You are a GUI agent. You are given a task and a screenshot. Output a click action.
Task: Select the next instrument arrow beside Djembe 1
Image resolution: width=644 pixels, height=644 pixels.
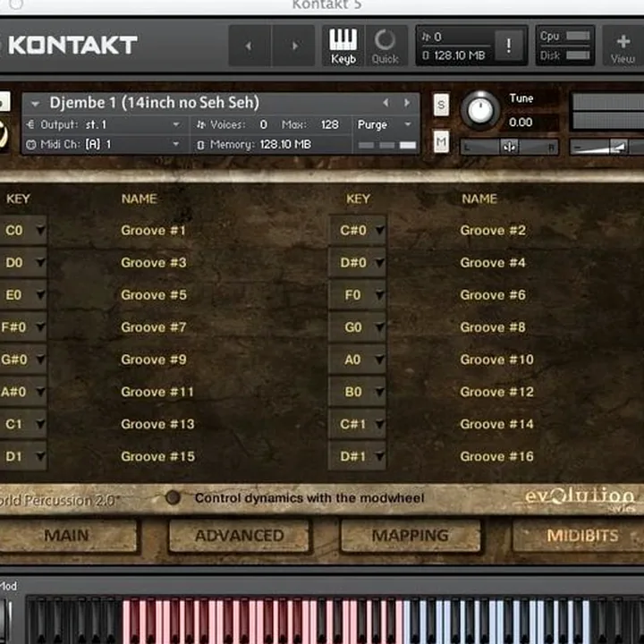click(407, 103)
